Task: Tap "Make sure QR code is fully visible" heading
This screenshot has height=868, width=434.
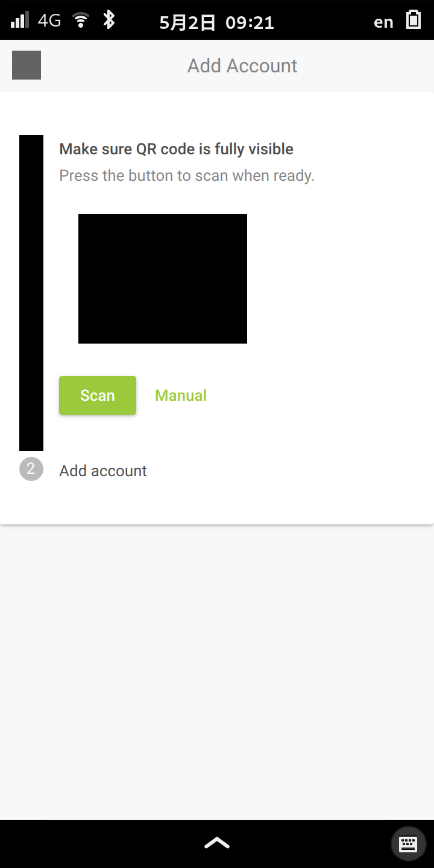Action: (x=177, y=149)
